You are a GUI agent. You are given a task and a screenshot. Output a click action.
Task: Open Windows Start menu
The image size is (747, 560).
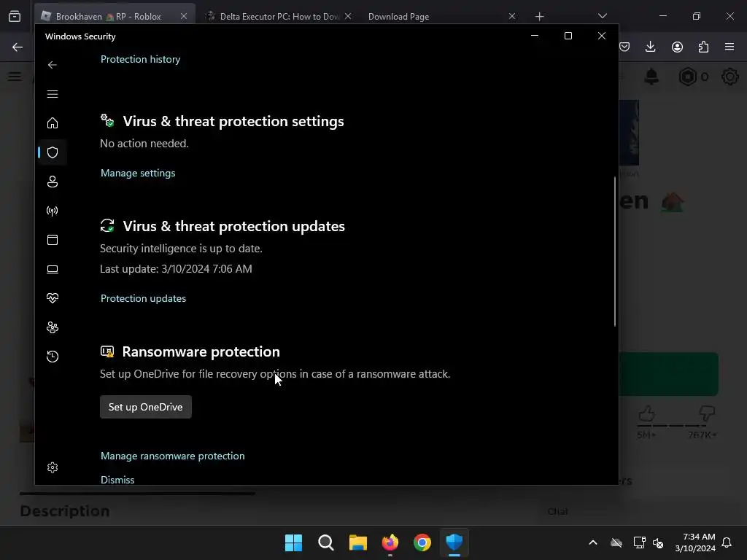pyautogui.click(x=293, y=542)
